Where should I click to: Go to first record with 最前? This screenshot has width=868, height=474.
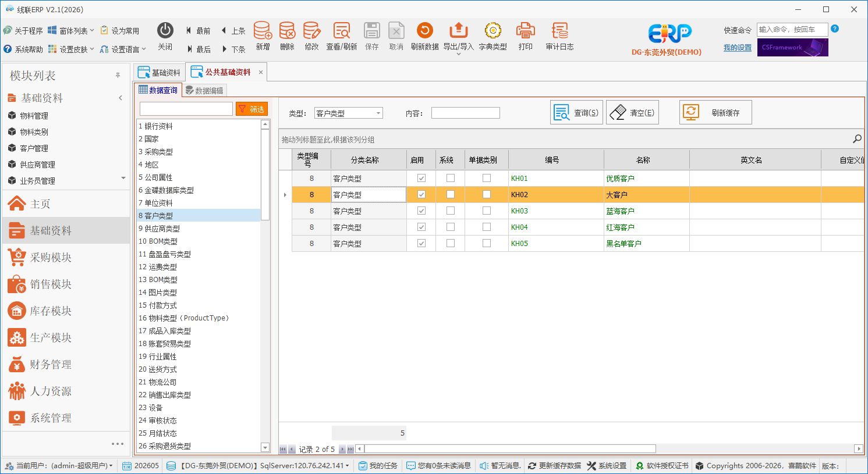click(x=199, y=31)
